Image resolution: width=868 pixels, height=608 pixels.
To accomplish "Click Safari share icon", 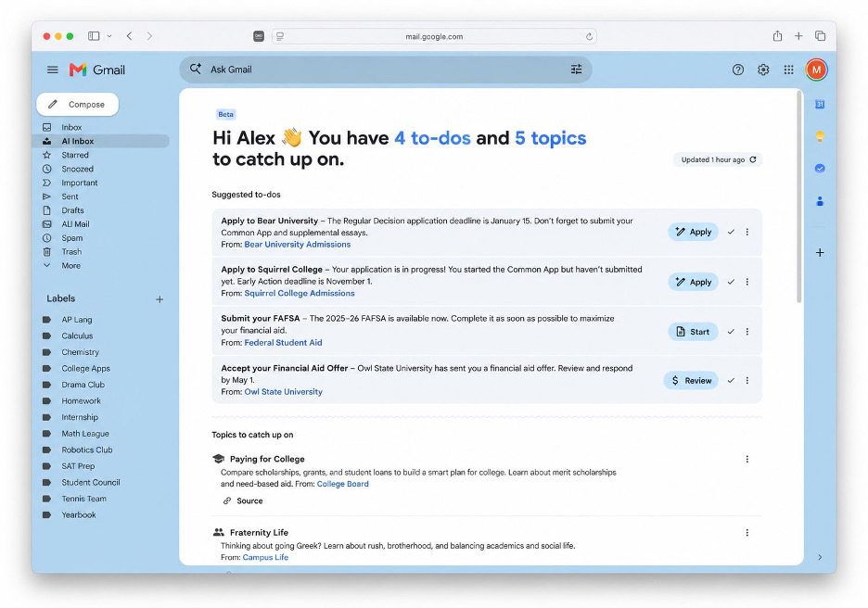I will [x=777, y=36].
